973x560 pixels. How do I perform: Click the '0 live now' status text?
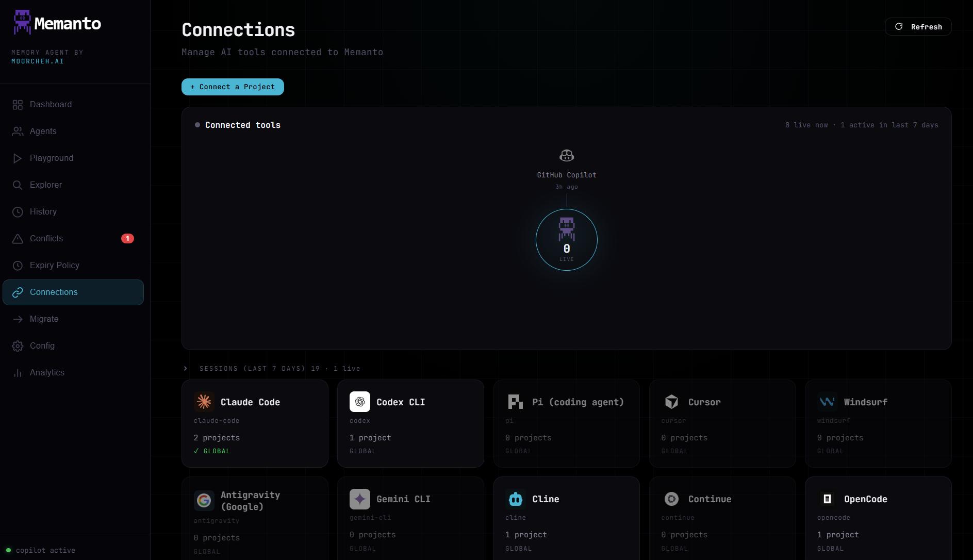[806, 125]
